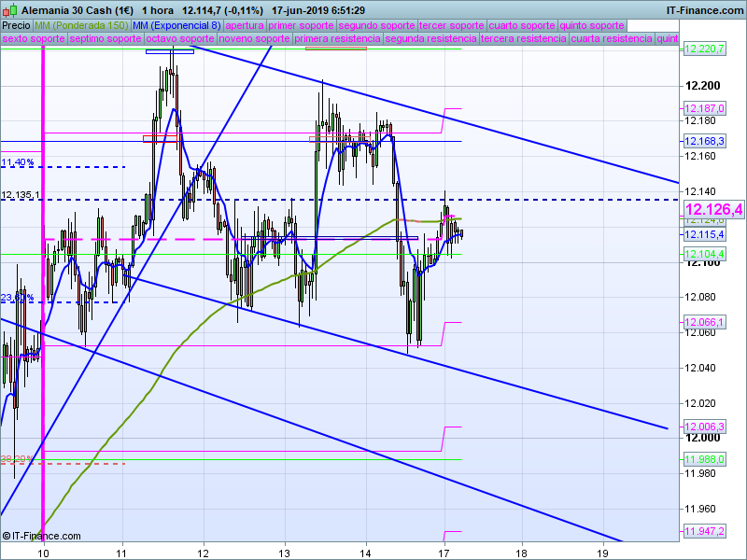747x560 pixels.
Task: Select the blue rectangle at the chart top peak
Action: point(170,51)
